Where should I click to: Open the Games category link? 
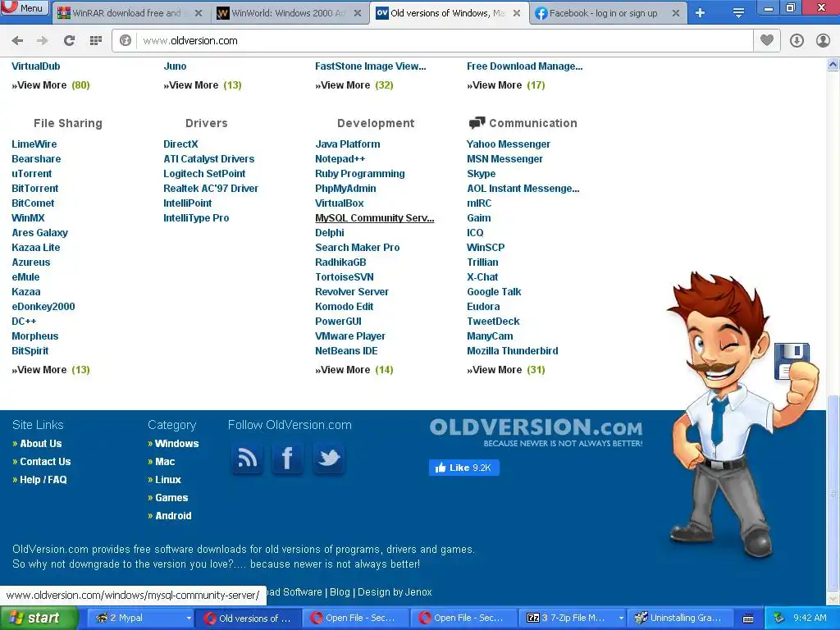[171, 498]
